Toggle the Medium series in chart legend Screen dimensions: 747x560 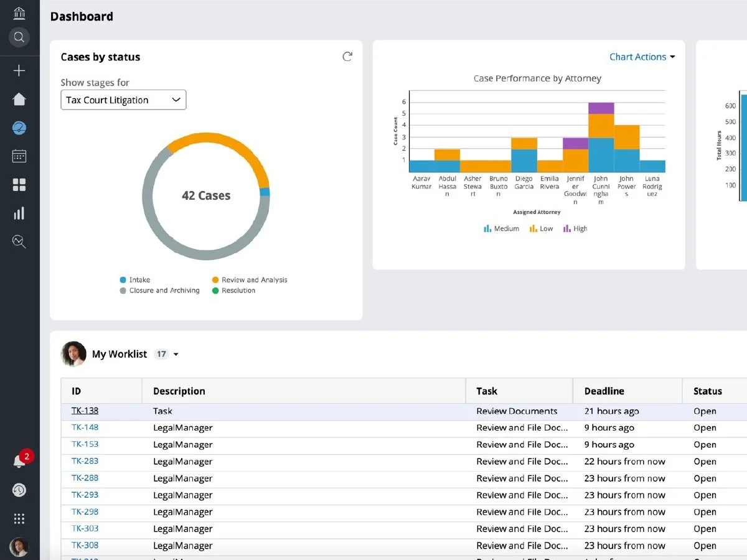tap(501, 229)
